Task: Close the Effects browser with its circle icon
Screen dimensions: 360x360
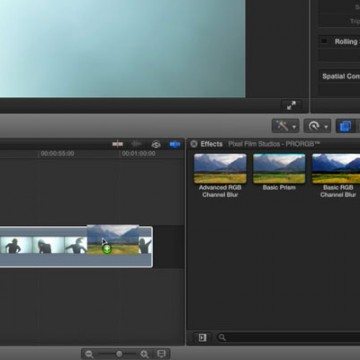Action: pos(194,144)
